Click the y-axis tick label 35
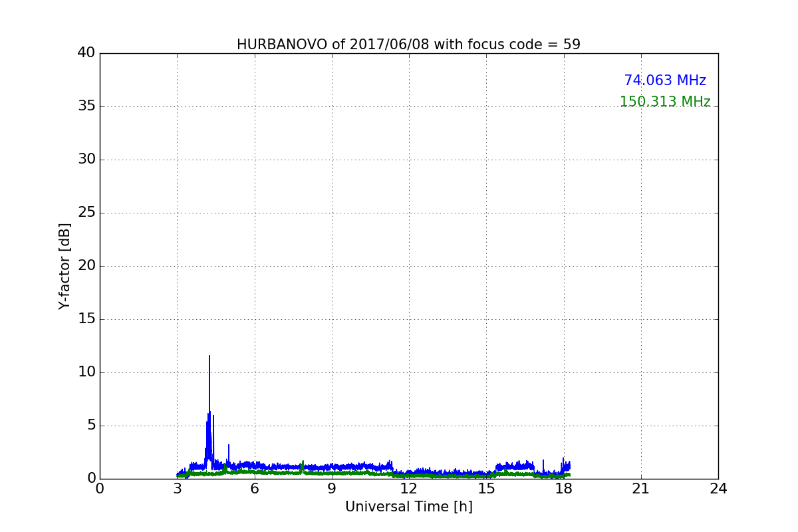The width and height of the screenshot is (798, 532). click(86, 106)
